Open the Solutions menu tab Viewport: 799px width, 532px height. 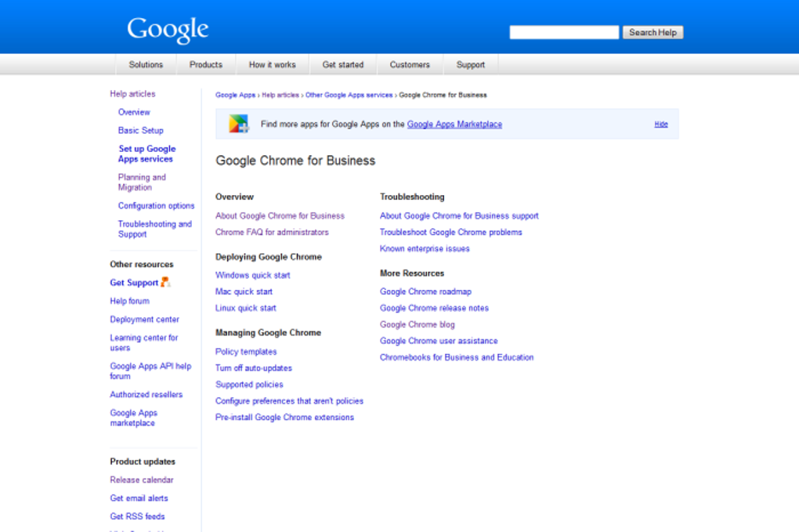(x=146, y=65)
